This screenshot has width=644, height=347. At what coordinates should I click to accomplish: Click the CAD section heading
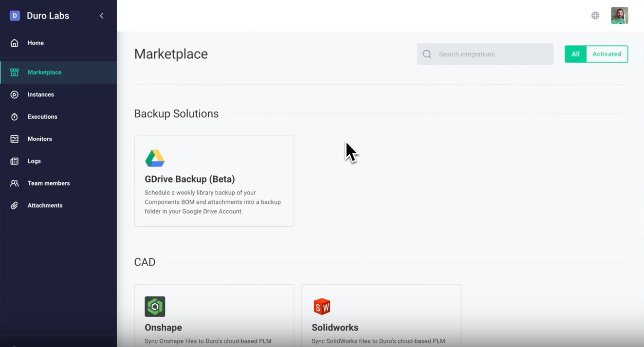(x=145, y=262)
